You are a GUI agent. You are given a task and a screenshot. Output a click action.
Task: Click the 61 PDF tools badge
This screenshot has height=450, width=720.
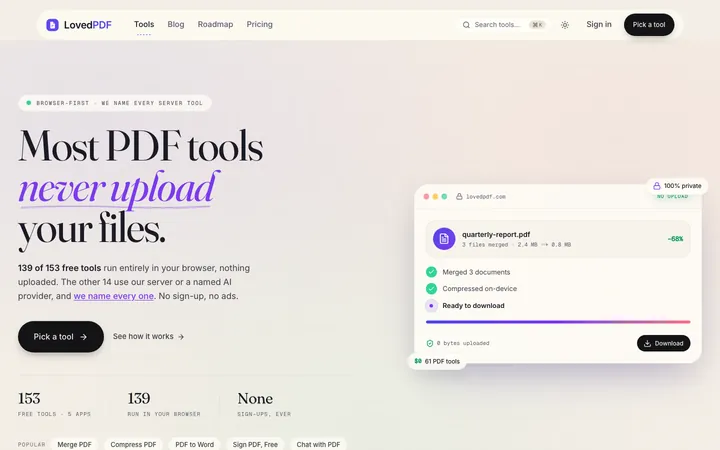437,361
